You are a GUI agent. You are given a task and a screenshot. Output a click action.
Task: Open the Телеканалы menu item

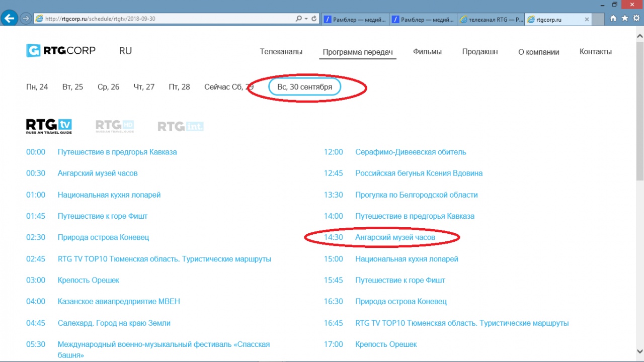coord(281,52)
